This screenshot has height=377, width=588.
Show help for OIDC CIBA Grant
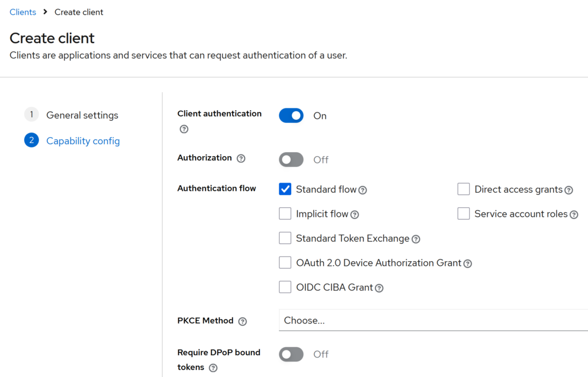[x=379, y=288]
